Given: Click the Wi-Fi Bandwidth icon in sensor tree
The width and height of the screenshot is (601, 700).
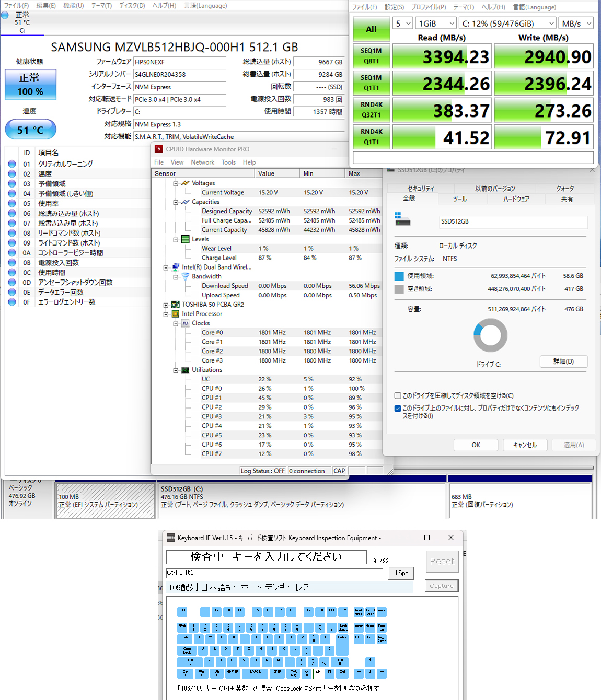Looking at the screenshot, I should [x=185, y=276].
